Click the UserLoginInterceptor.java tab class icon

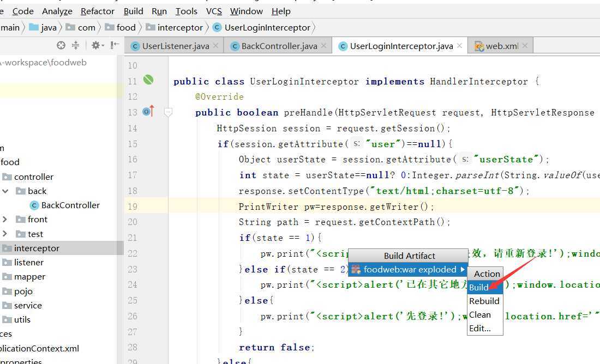point(343,46)
